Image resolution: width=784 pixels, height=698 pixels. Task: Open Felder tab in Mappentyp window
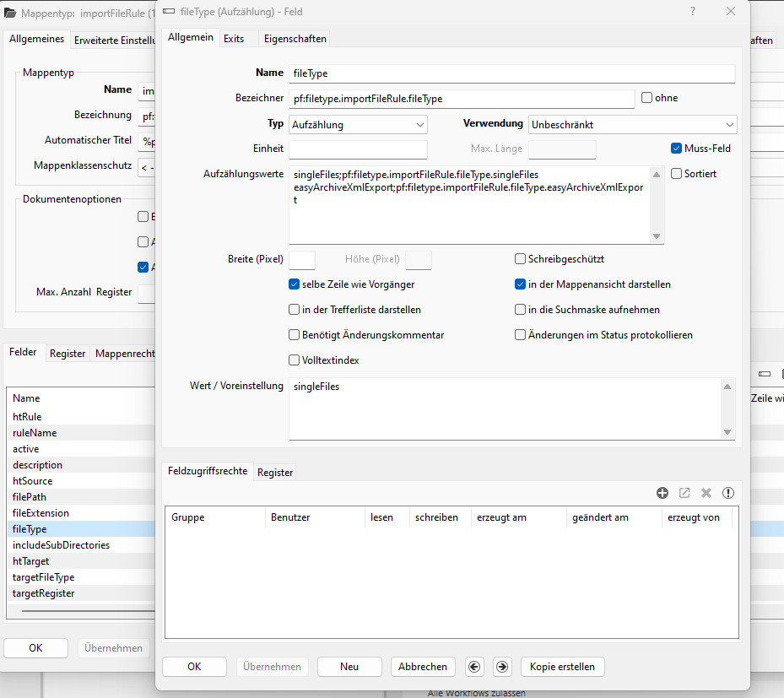point(23,352)
